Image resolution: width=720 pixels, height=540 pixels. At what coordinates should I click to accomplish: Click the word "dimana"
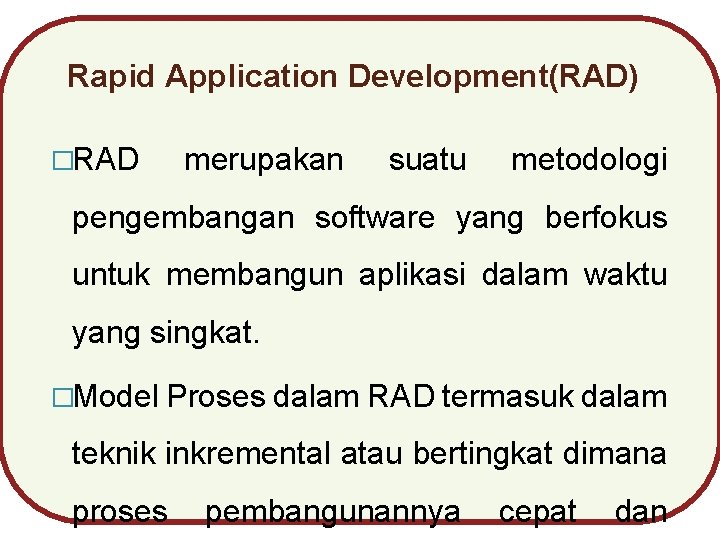(x=615, y=453)
